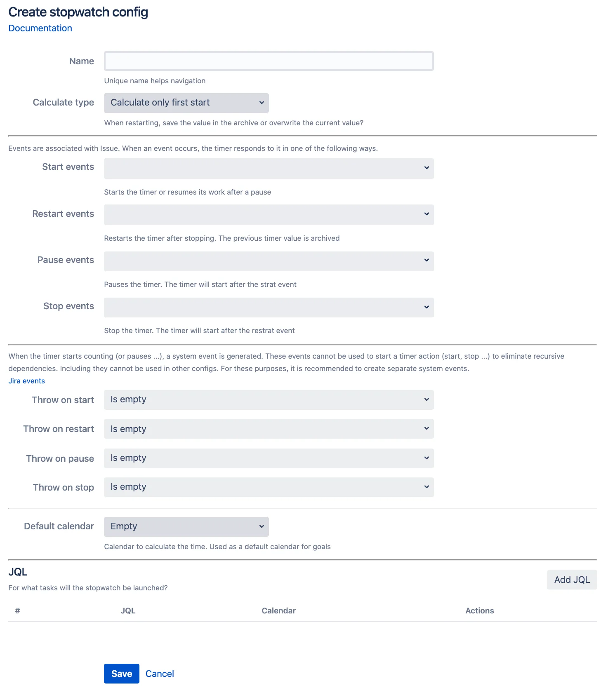The image size is (608, 700).
Task: Click the Add JQL button
Action: [572, 580]
